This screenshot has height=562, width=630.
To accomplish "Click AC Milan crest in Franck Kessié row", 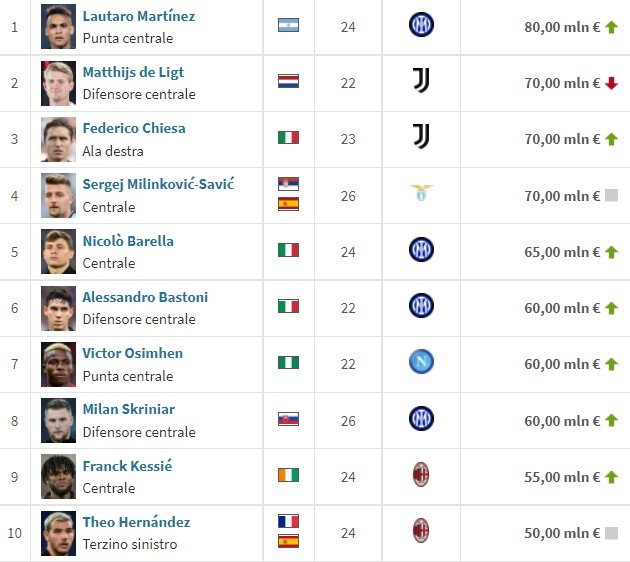I will pos(421,474).
